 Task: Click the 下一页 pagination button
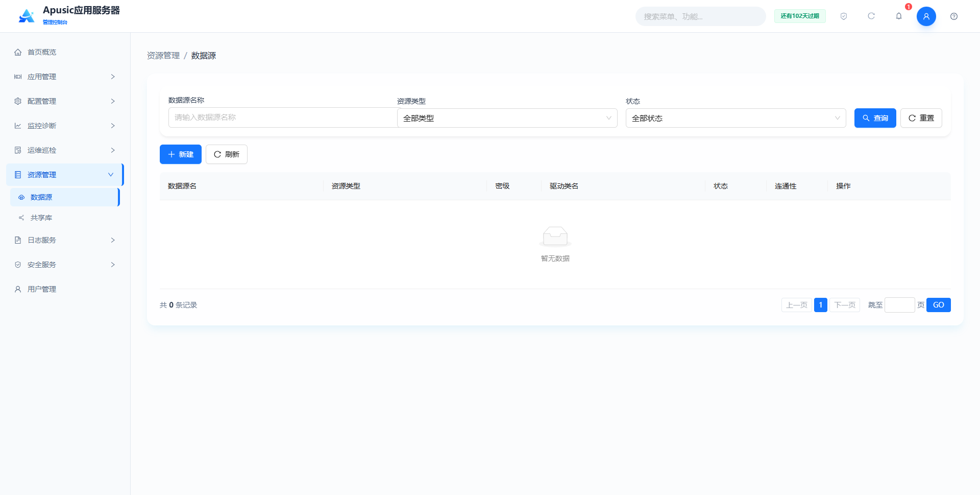tap(845, 305)
